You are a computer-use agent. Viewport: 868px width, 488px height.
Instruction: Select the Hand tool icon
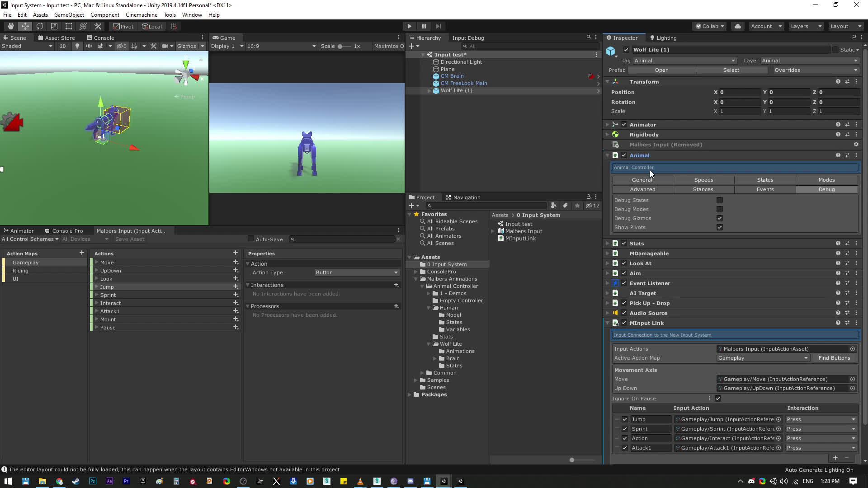click(x=10, y=26)
